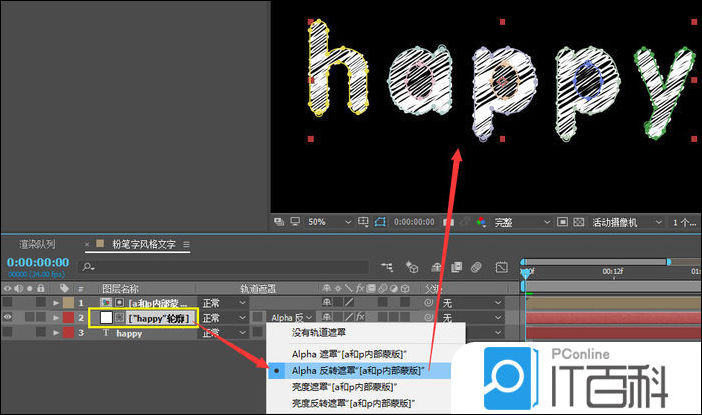
Task: Open layer 2 blend mode 正常 dropdown
Action: tap(224, 317)
